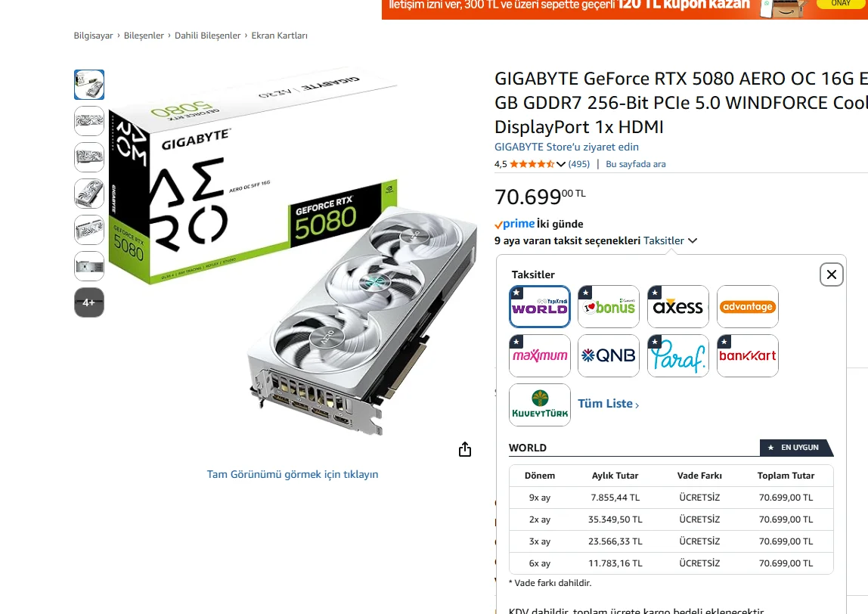868x614 pixels.
Task: Click Tam Görünümü görmek için tıklayın
Action: [293, 474]
